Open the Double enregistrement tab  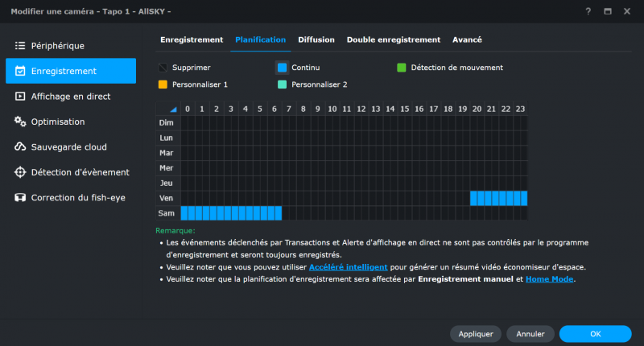pos(394,39)
